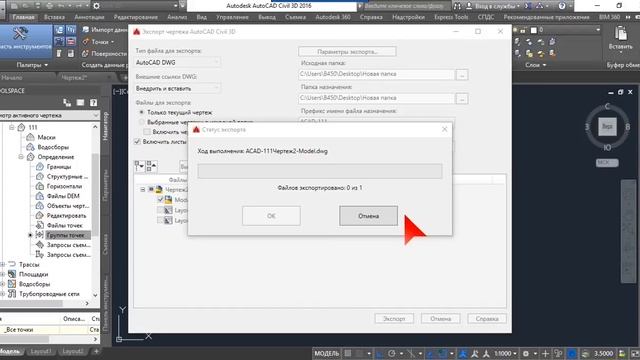640x360 pixels.
Task: Click the grid display icon in status bar
Action: click(x=348, y=353)
